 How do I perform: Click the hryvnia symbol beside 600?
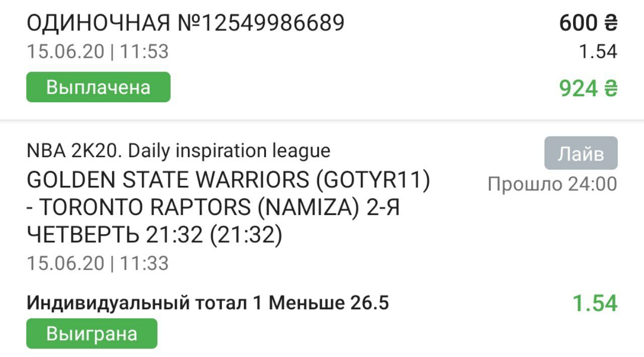coord(610,23)
